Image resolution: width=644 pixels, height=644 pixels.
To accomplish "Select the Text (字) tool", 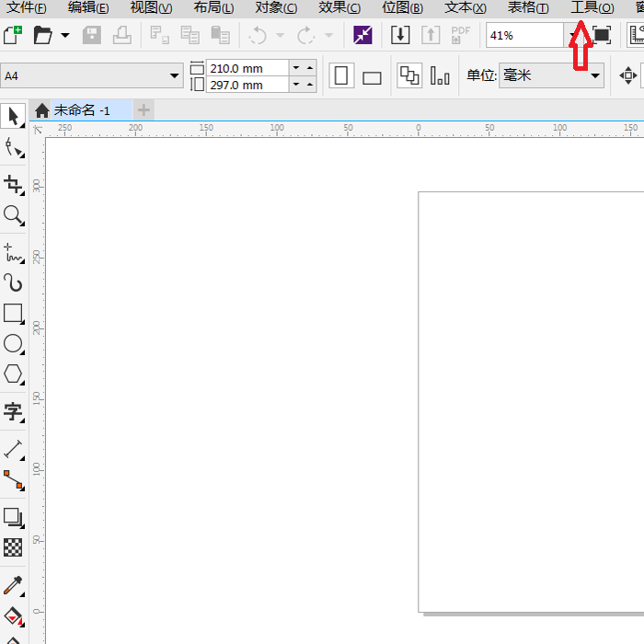I will coord(13,411).
